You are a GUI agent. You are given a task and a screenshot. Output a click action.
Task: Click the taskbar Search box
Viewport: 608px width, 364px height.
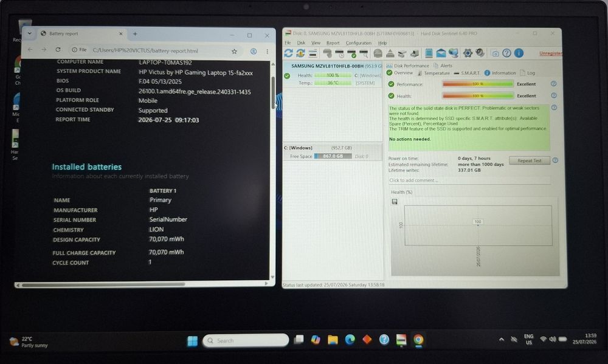click(246, 340)
